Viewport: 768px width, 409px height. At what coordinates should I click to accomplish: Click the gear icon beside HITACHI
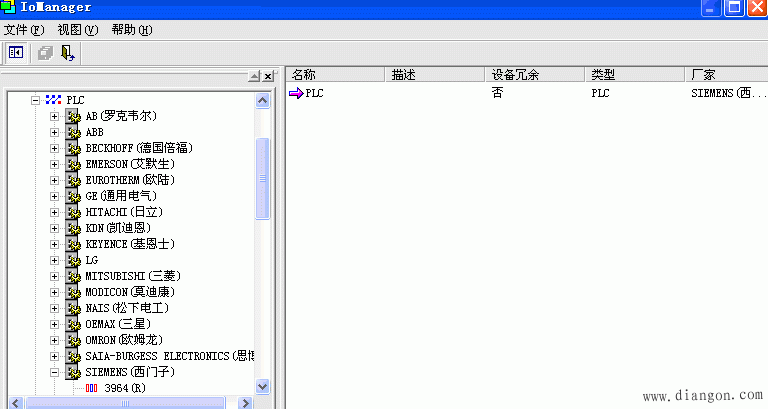click(73, 212)
